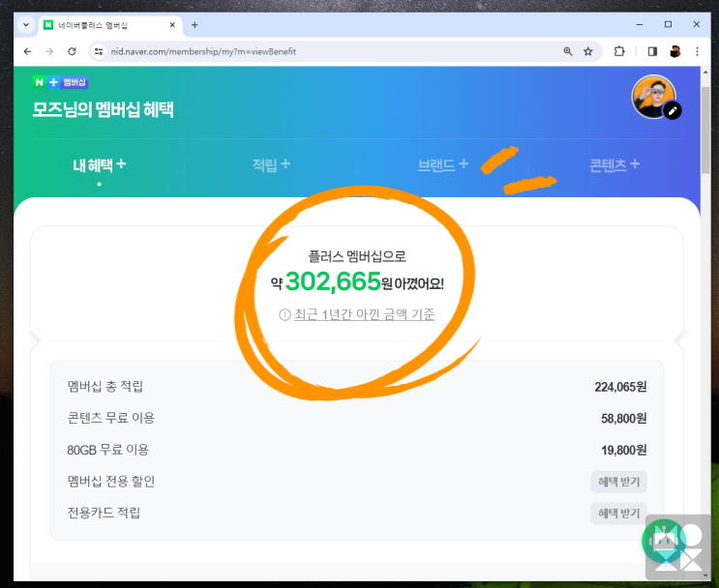The width and height of the screenshot is (719, 588).
Task: Click 혜택 받기 for 전용카드 적립
Action: [x=618, y=514]
